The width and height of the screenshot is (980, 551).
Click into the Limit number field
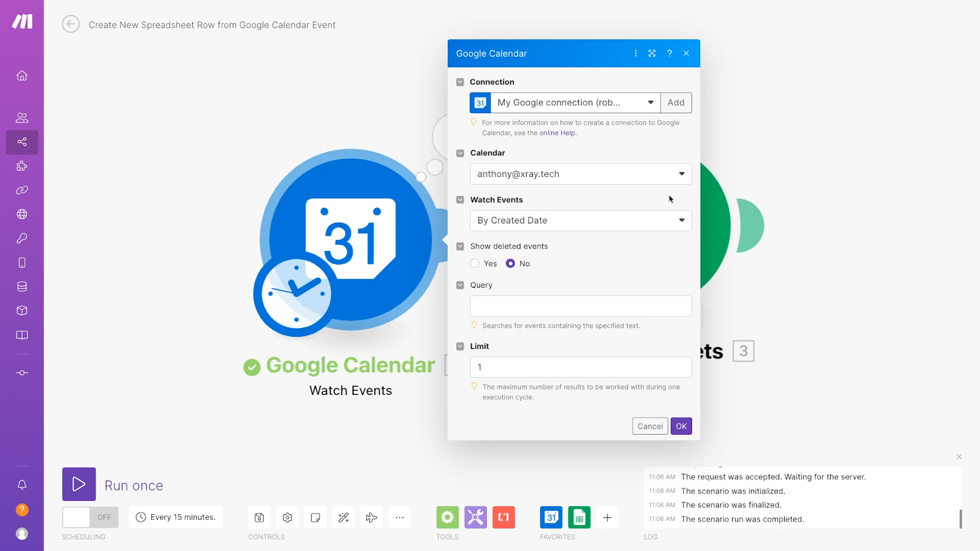tap(581, 367)
